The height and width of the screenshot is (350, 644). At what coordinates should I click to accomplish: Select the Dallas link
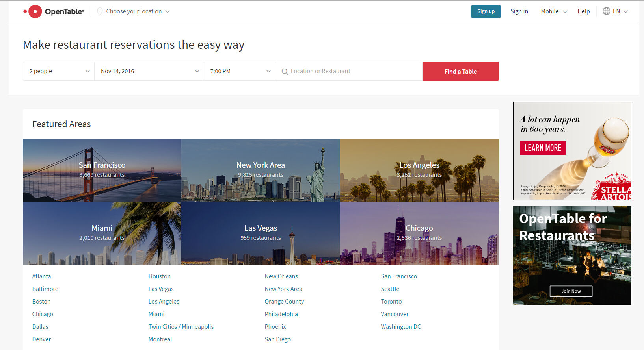(40, 327)
